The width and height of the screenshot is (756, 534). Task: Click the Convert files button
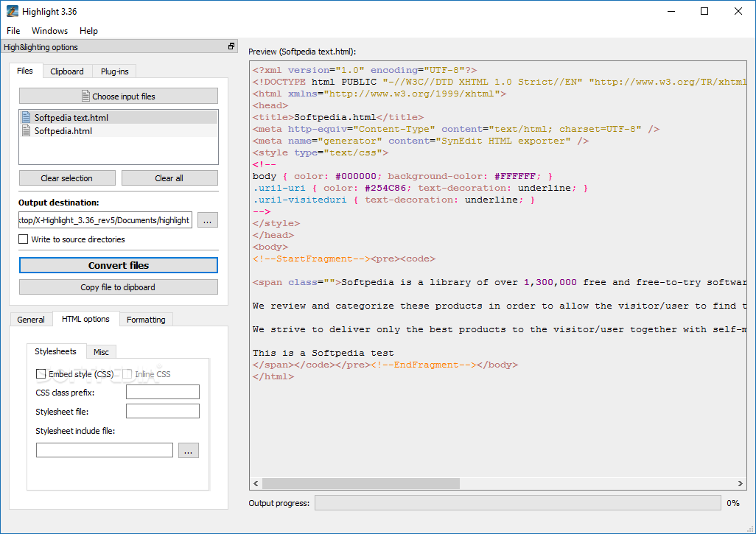tap(119, 265)
